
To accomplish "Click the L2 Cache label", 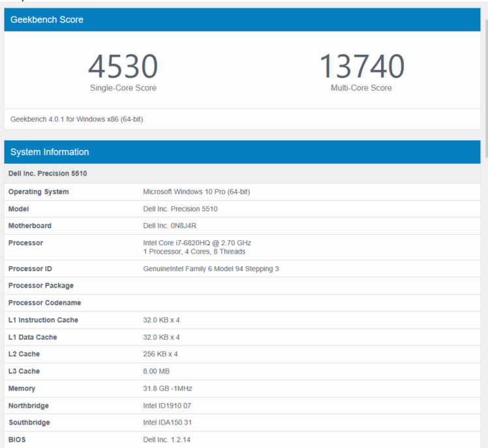I will (24, 354).
